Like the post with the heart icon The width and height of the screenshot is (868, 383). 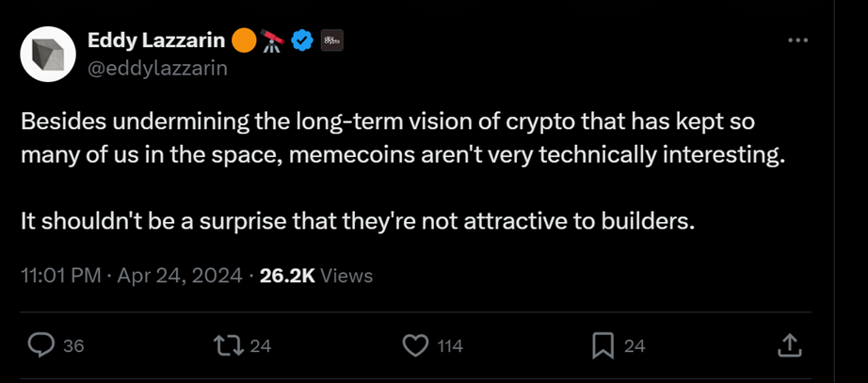(415, 345)
